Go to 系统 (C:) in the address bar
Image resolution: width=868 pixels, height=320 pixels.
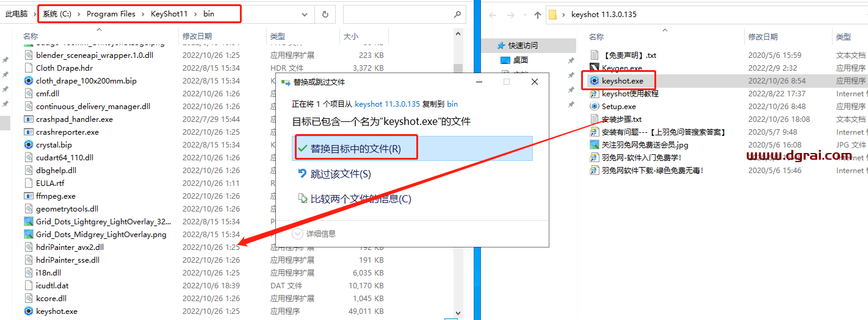tap(57, 13)
